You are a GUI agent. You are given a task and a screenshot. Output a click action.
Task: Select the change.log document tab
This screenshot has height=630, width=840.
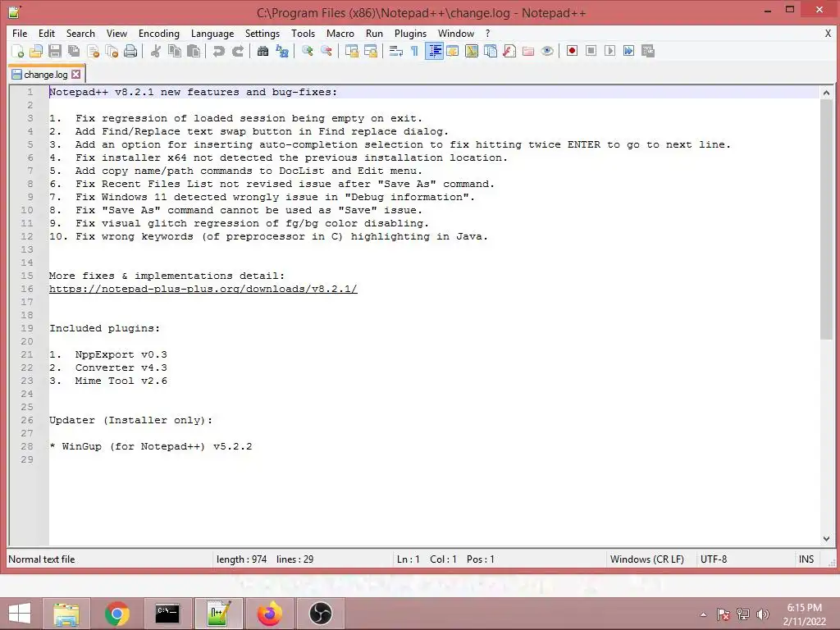46,75
